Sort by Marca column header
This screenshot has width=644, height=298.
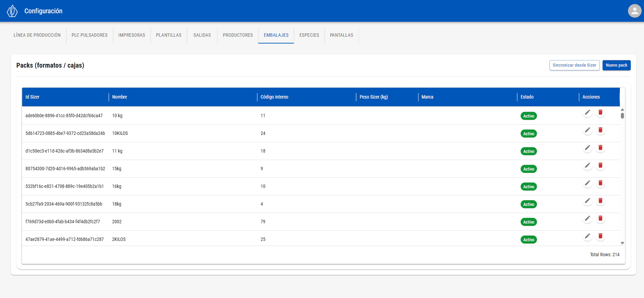(x=468, y=97)
